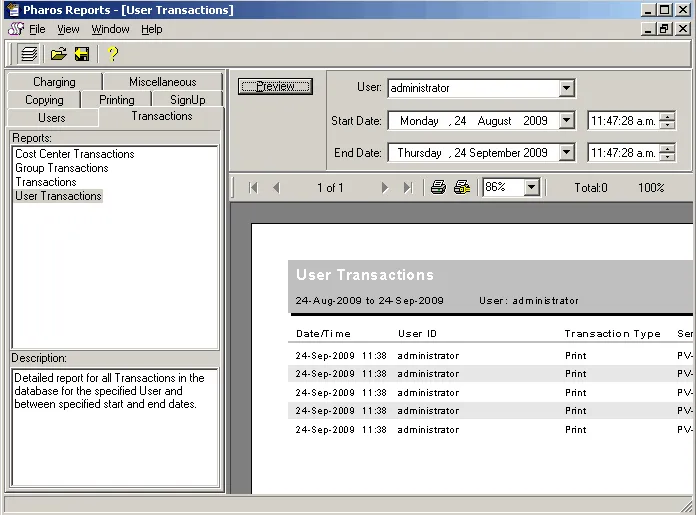The width and height of the screenshot is (696, 515).
Task: Open the End Date calendar dropdown
Action: (x=566, y=153)
